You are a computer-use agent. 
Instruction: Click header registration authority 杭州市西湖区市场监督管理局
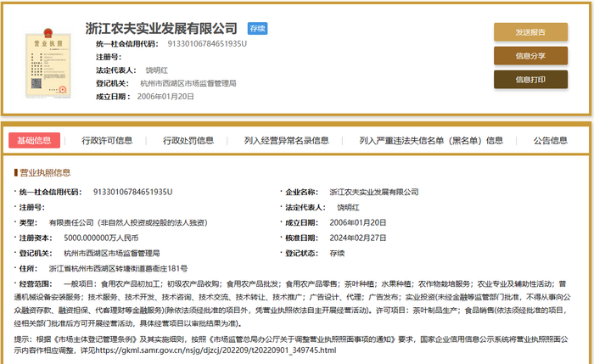click(188, 83)
